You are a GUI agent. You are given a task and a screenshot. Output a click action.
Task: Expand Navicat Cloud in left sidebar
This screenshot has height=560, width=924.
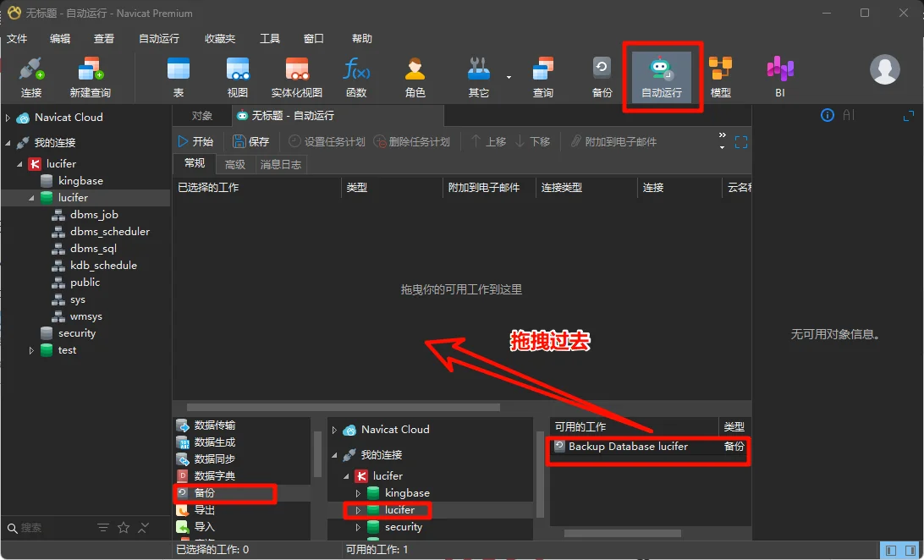point(8,118)
